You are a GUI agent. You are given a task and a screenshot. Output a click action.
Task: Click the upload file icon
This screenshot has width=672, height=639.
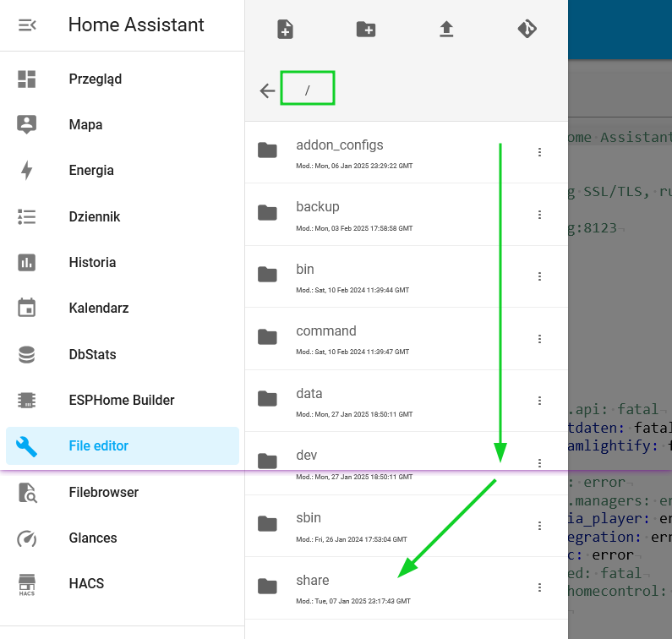[x=446, y=29]
